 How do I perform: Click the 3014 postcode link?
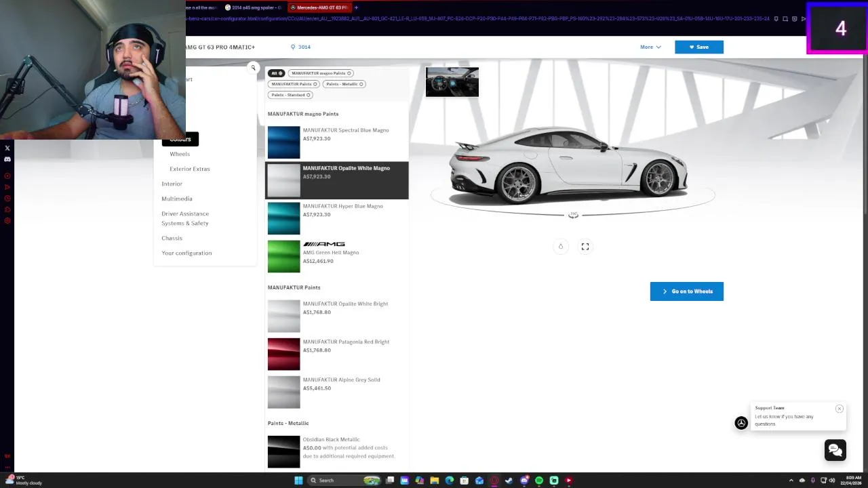(304, 47)
